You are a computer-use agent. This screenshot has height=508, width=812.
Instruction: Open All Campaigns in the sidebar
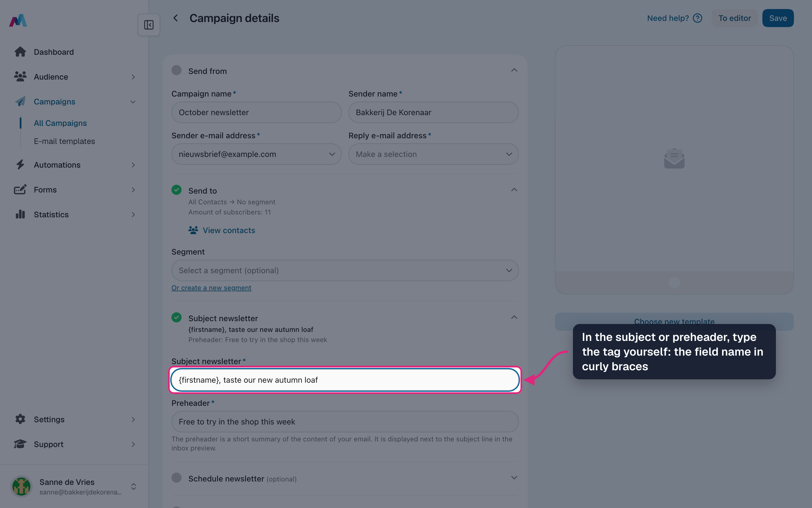click(x=60, y=123)
